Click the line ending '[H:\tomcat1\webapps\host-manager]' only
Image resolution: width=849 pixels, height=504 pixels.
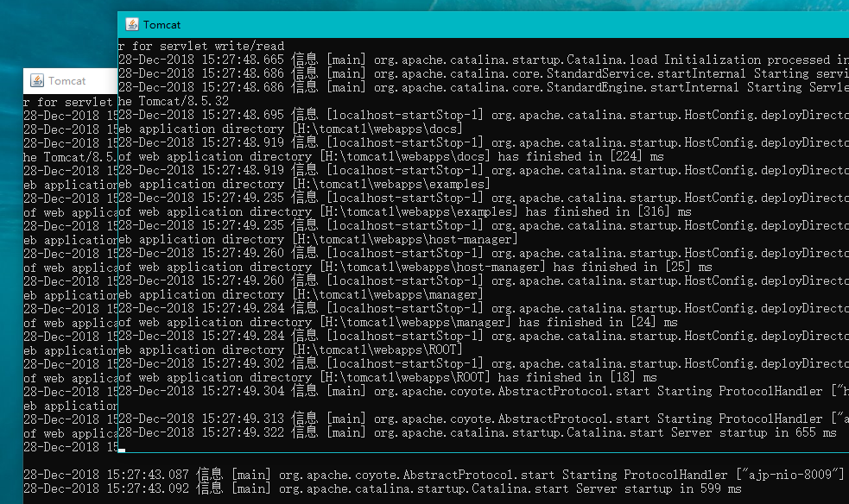click(x=319, y=239)
